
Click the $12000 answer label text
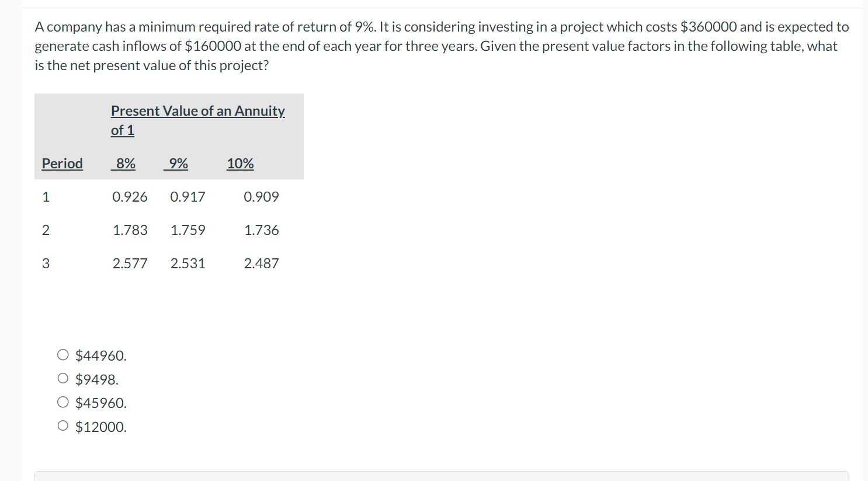(x=101, y=427)
